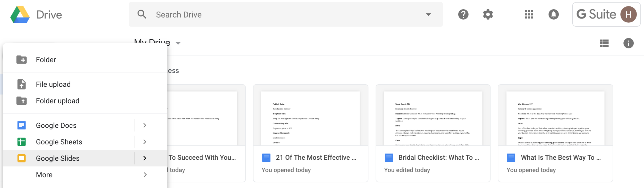The height and width of the screenshot is (188, 644).
Task: Open the Settings gear icon
Action: click(x=488, y=14)
